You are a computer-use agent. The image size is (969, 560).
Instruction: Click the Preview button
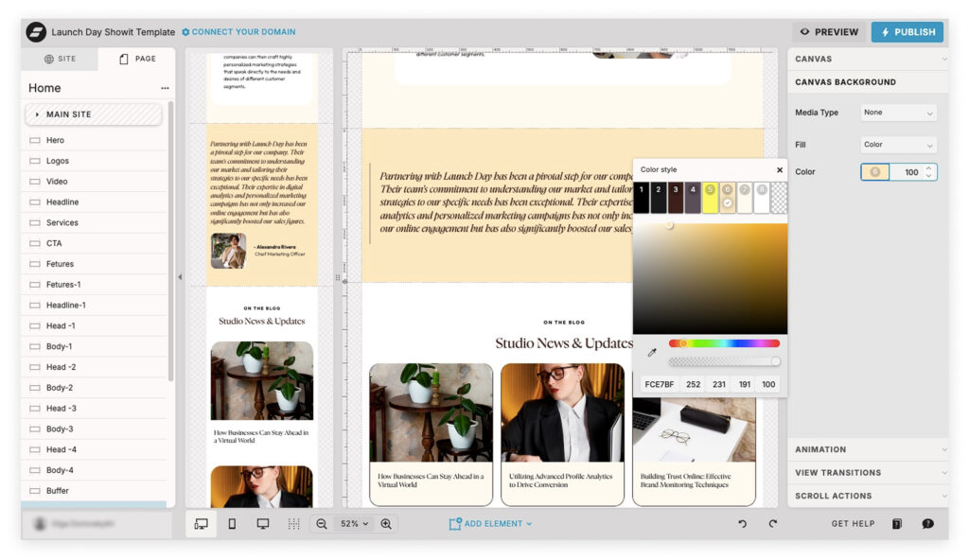pos(829,31)
